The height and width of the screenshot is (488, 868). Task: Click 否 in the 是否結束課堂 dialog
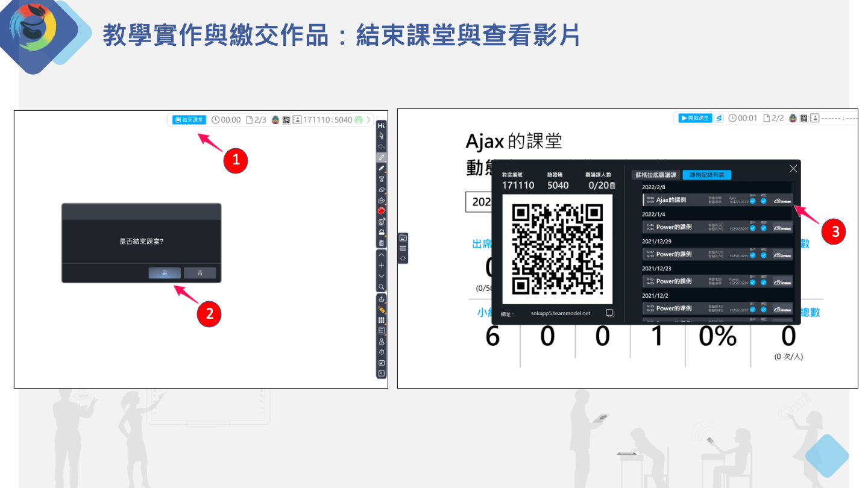click(200, 273)
